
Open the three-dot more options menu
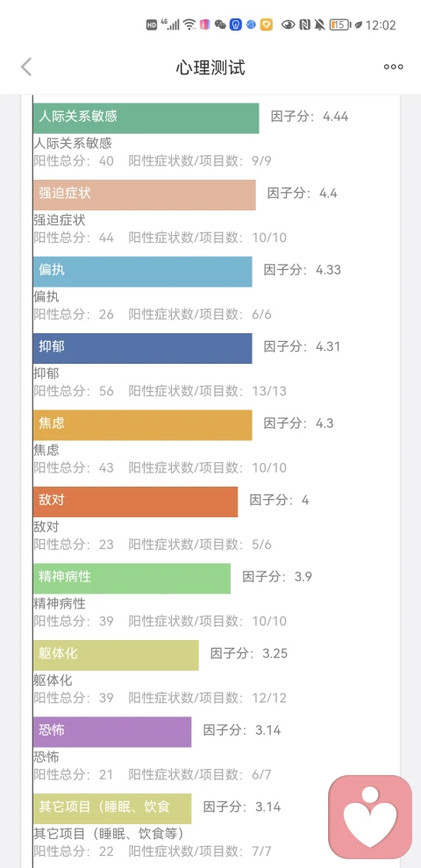pyautogui.click(x=393, y=67)
